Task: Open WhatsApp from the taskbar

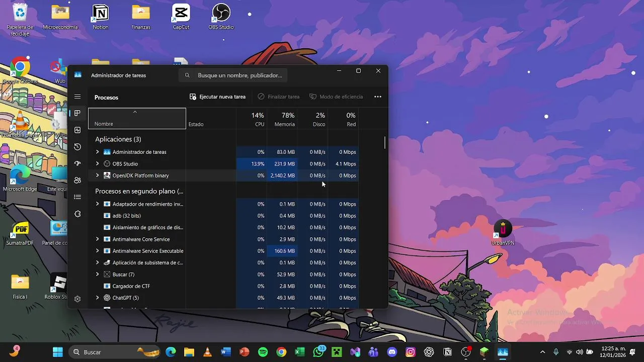Action: (318, 352)
